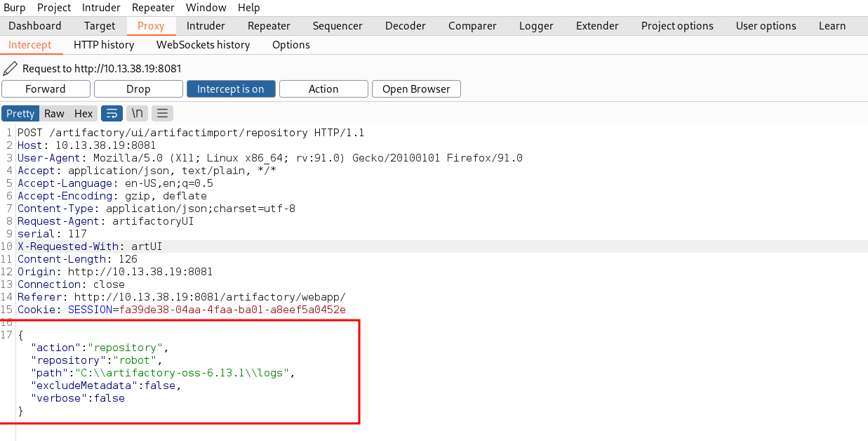Switch to the Logger tab
Viewport: 868px width, 441px height.
point(536,26)
